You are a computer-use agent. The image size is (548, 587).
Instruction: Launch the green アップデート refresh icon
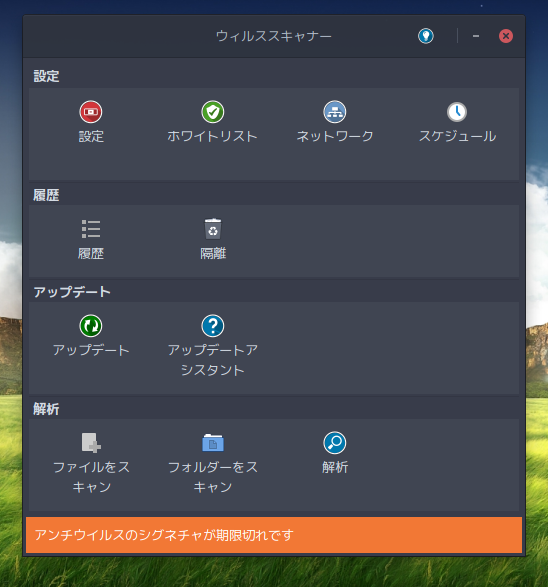pyautogui.click(x=91, y=326)
